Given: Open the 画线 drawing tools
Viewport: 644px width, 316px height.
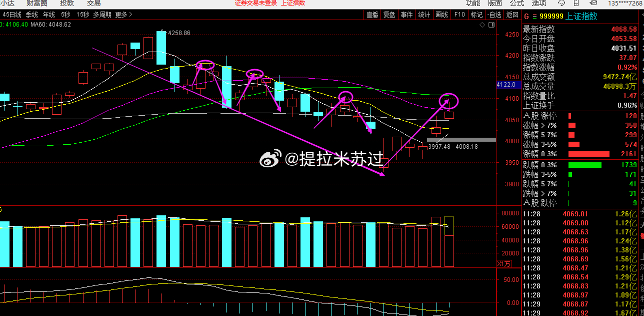Looking at the screenshot, I should pos(441,15).
